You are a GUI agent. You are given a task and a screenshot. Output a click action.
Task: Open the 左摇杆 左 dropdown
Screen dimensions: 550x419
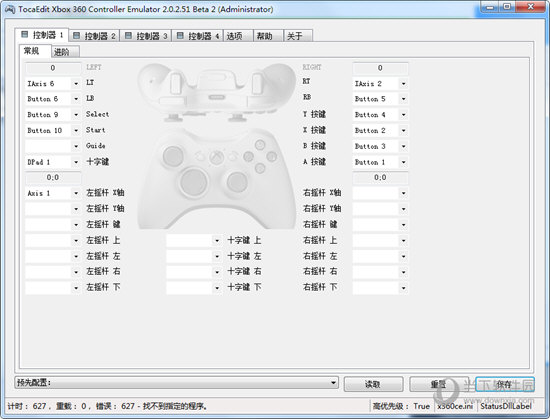[x=53, y=256]
